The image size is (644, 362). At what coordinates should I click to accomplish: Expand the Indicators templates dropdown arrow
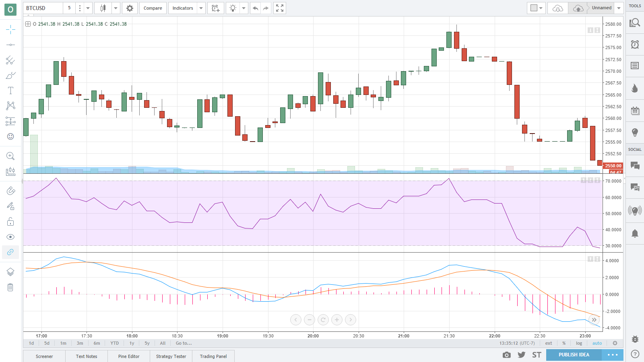201,8
